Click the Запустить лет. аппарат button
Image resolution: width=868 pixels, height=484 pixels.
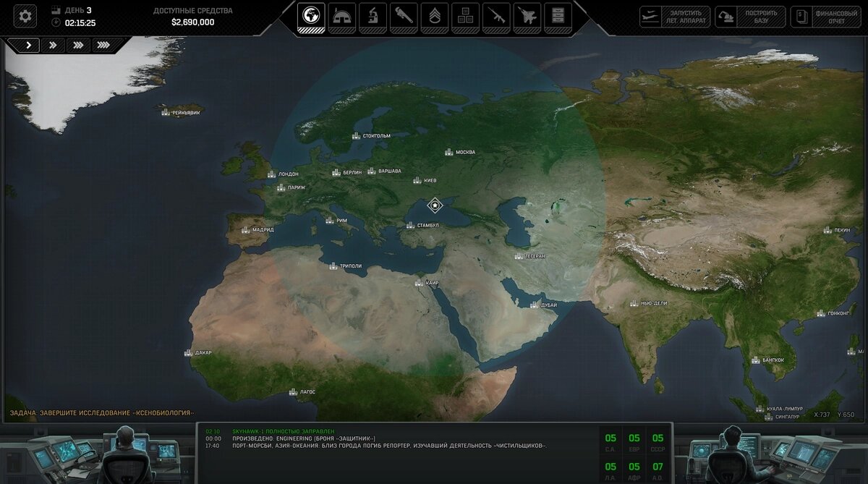(675, 17)
